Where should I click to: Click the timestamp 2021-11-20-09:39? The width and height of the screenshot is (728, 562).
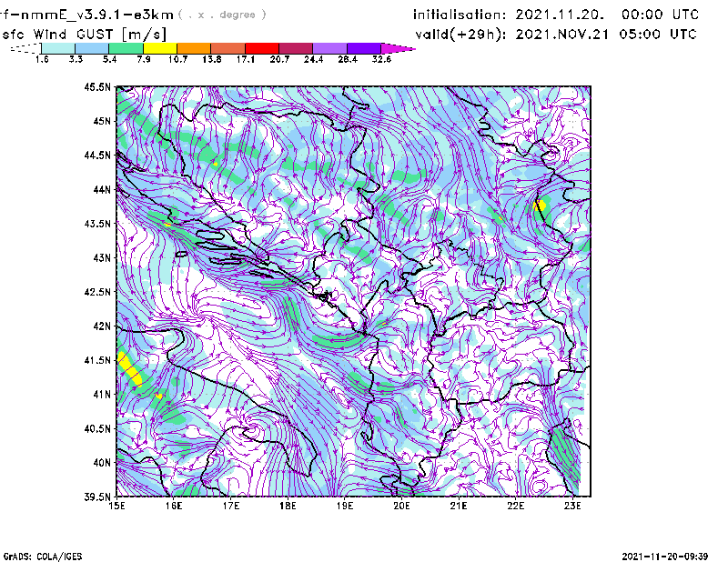(665, 557)
